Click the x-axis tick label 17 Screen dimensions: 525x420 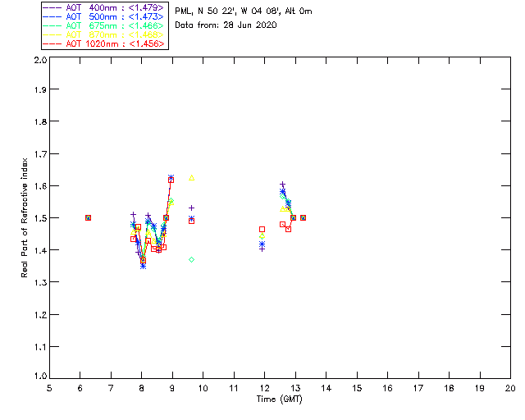pyautogui.click(x=418, y=388)
